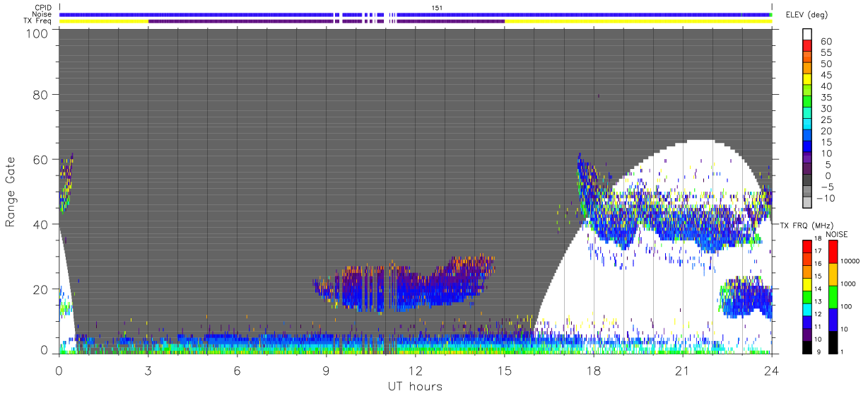The image size is (868, 401).
Task: Click the 'UT hours' x-axis label
Action: point(415,387)
